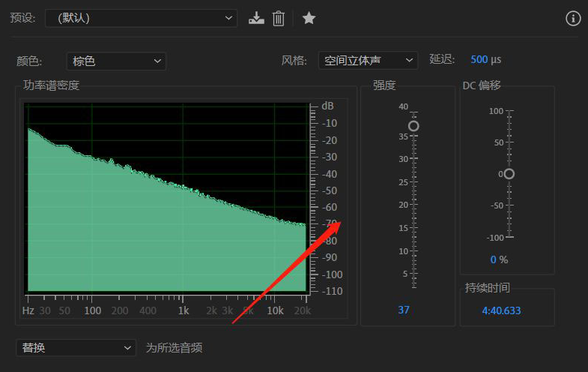Screen dimensions: 588x372
Task: Click the DC 偏移 track at -100
Action: pos(509,237)
